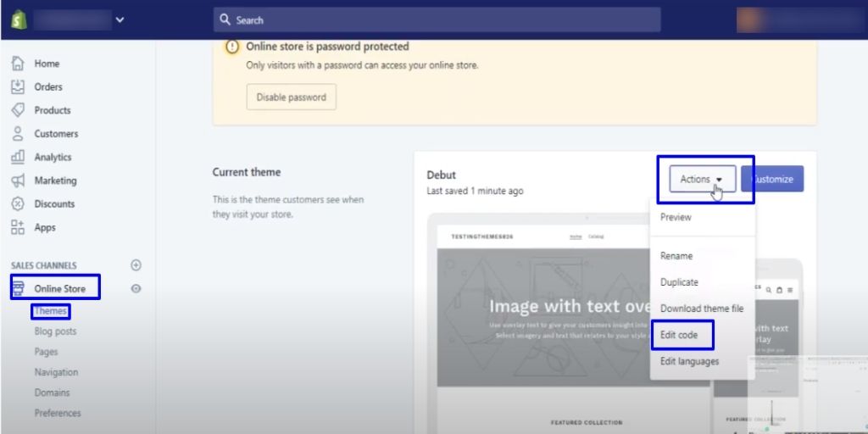Choose Preview from Actions menu
This screenshot has height=434, width=868.
tap(676, 217)
